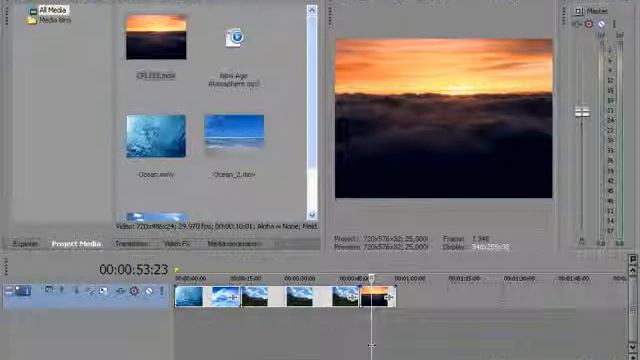Click the timeline vertical scroll down arrow

pyautogui.click(x=633, y=347)
